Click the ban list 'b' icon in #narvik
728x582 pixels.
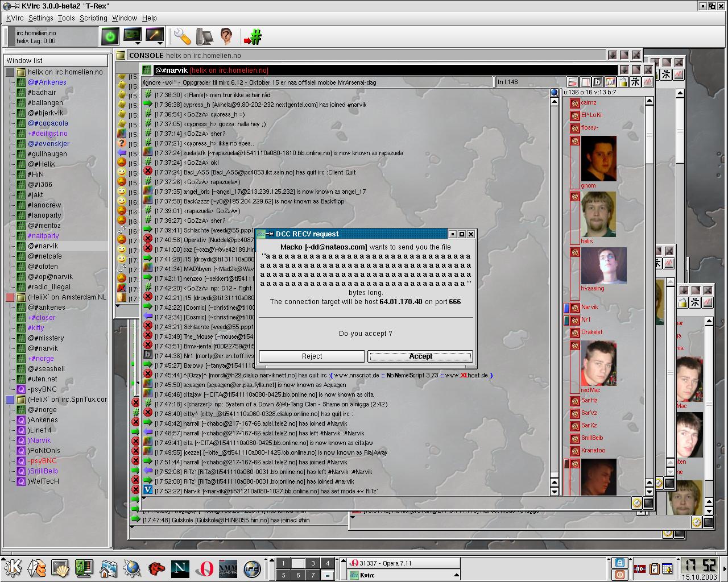[x=598, y=82]
